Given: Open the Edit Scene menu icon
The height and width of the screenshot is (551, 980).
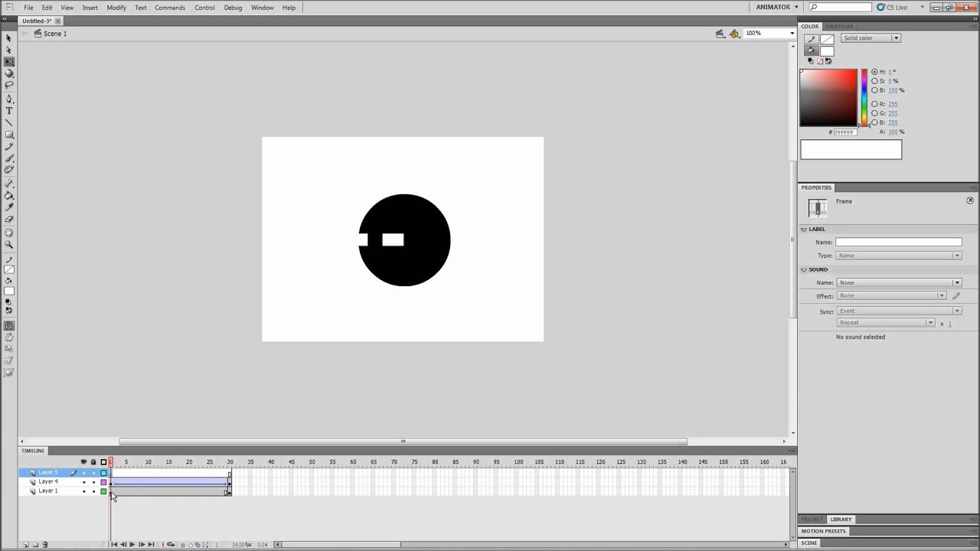Looking at the screenshot, I should [x=720, y=34].
